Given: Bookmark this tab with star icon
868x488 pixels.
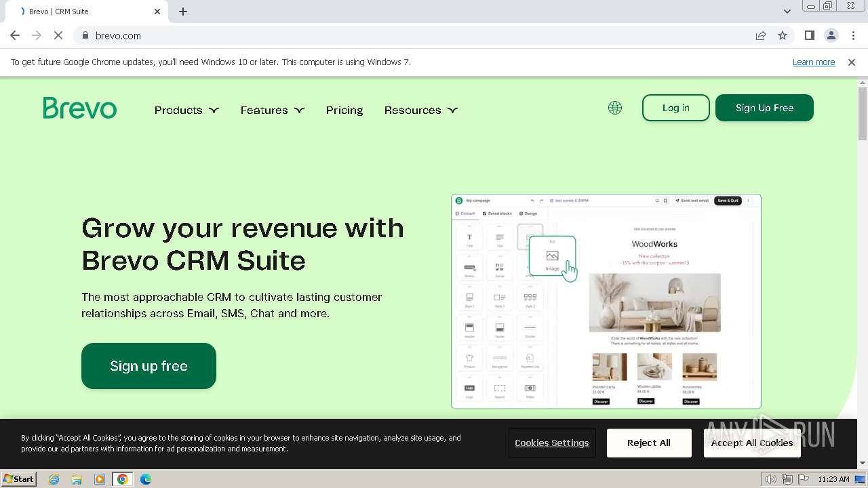Looking at the screenshot, I should tap(783, 35).
